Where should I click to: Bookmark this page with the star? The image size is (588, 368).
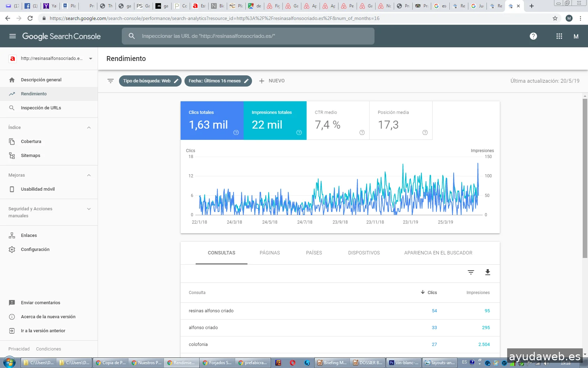[555, 18]
